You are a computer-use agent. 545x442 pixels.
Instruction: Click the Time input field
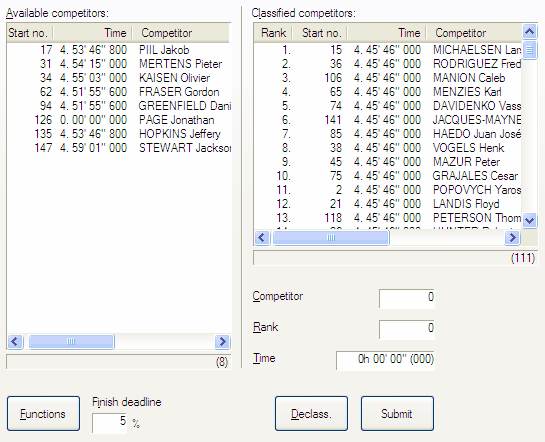pyautogui.click(x=385, y=360)
